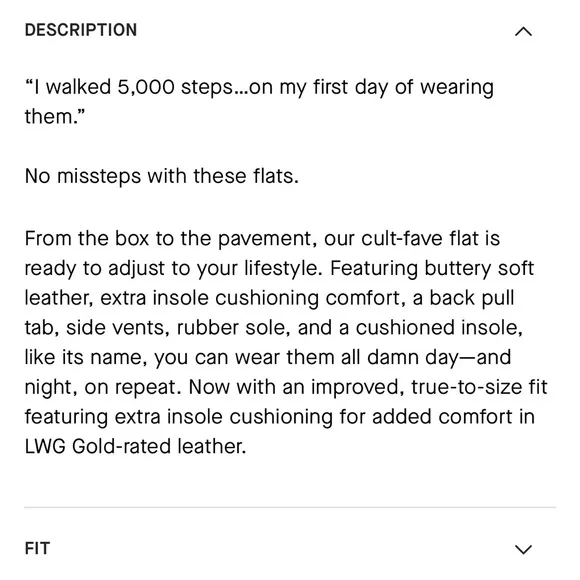580x580 pixels.
Task: Click 'From the box to the pavement' text
Action: [x=168, y=238]
